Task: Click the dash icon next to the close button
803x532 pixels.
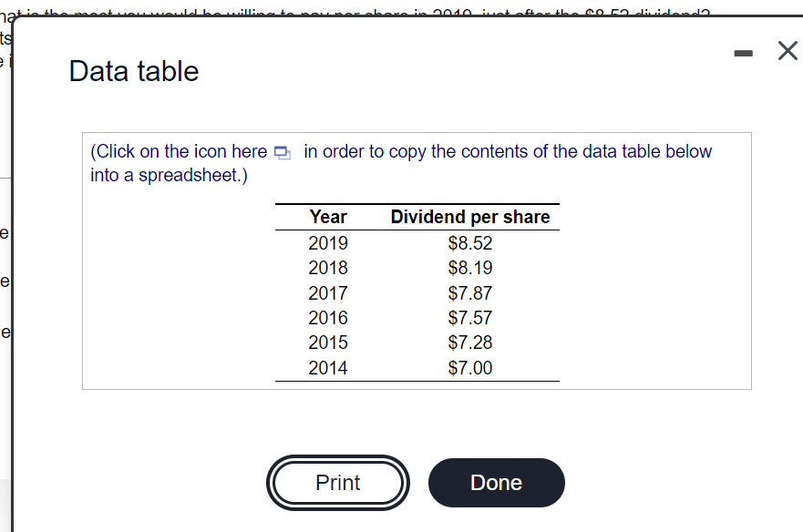Action: pos(744,52)
